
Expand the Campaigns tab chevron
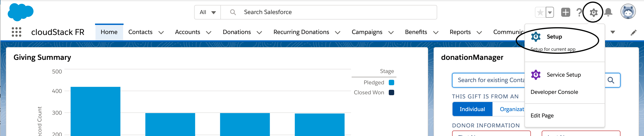pos(391,32)
